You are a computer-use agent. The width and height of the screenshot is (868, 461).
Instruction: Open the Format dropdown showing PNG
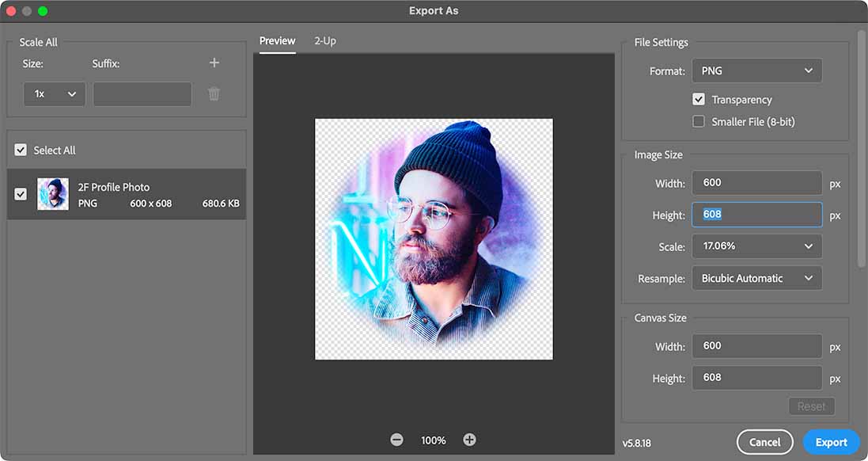click(x=756, y=70)
